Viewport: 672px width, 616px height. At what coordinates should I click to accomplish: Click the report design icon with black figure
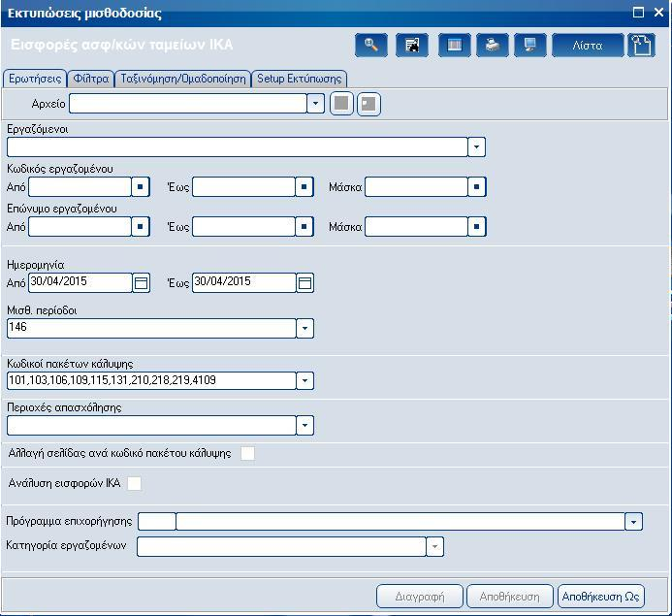point(412,45)
